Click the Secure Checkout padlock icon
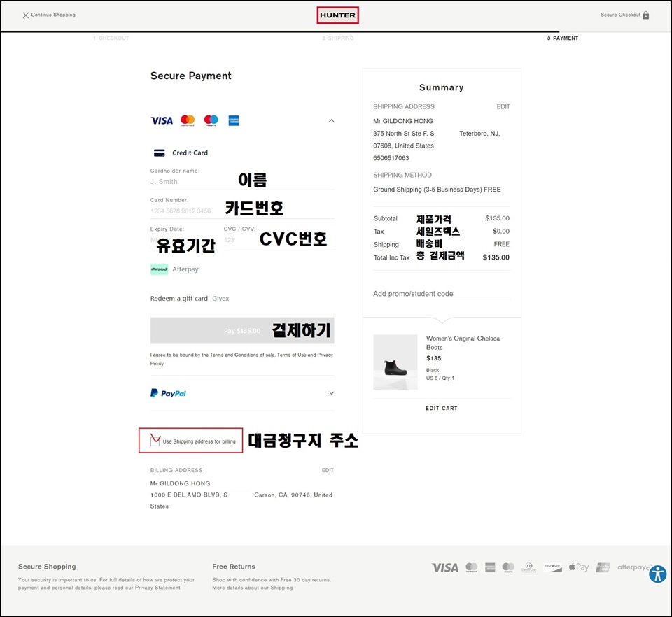This screenshot has width=672, height=617. pyautogui.click(x=646, y=15)
